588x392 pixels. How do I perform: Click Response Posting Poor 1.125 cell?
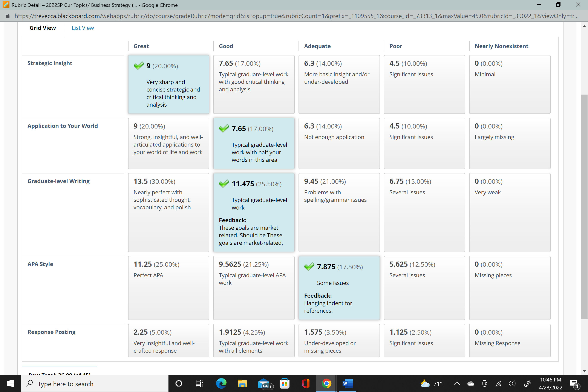(x=424, y=341)
